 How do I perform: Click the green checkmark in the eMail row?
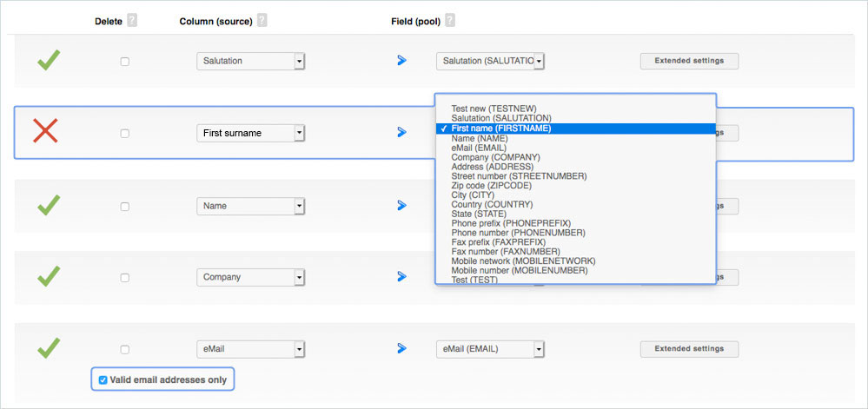(49, 347)
